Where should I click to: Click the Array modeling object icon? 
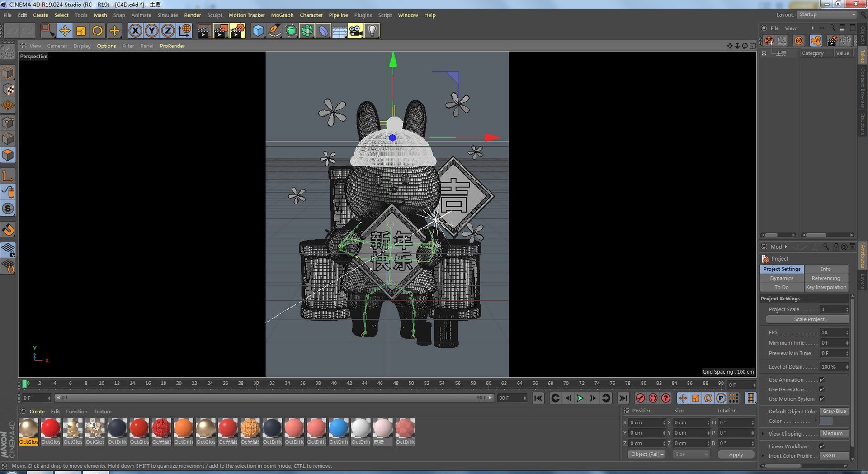(307, 31)
